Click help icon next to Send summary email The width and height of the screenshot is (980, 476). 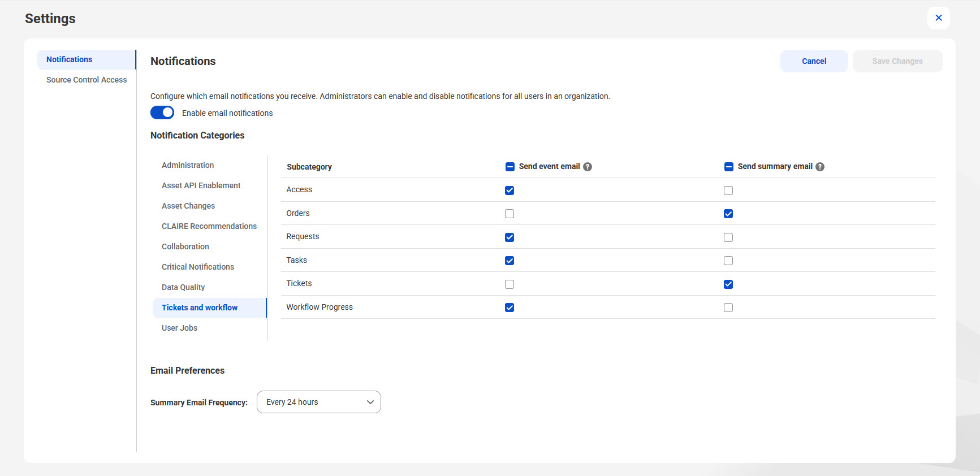point(820,167)
